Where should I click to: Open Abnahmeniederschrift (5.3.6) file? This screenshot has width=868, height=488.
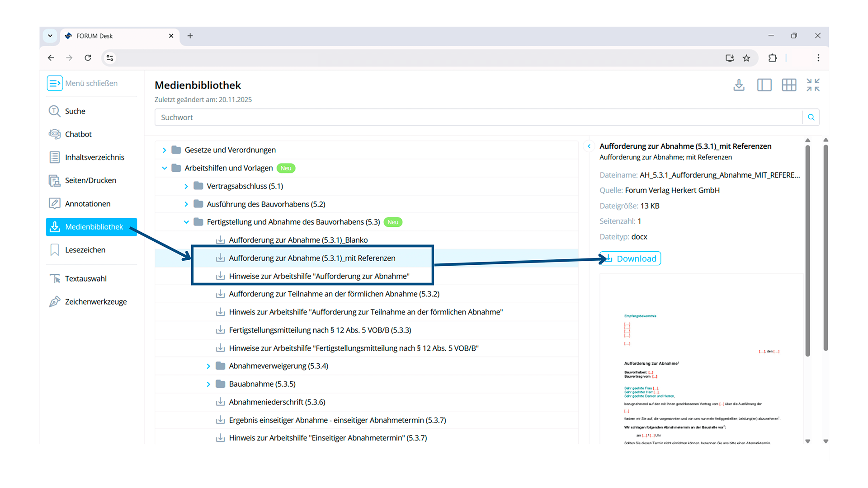coord(277,402)
